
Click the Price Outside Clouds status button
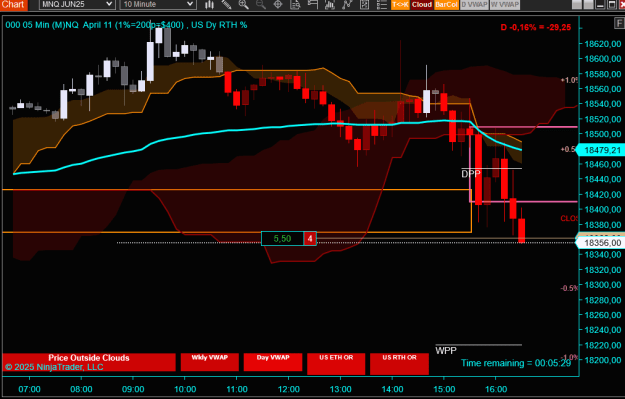[x=89, y=362]
